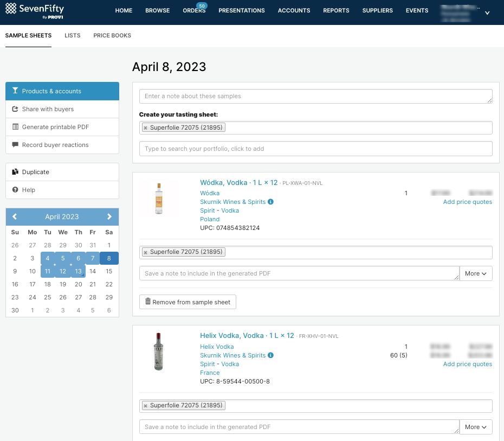Click the previous month arrow on the calendar

pos(15,216)
